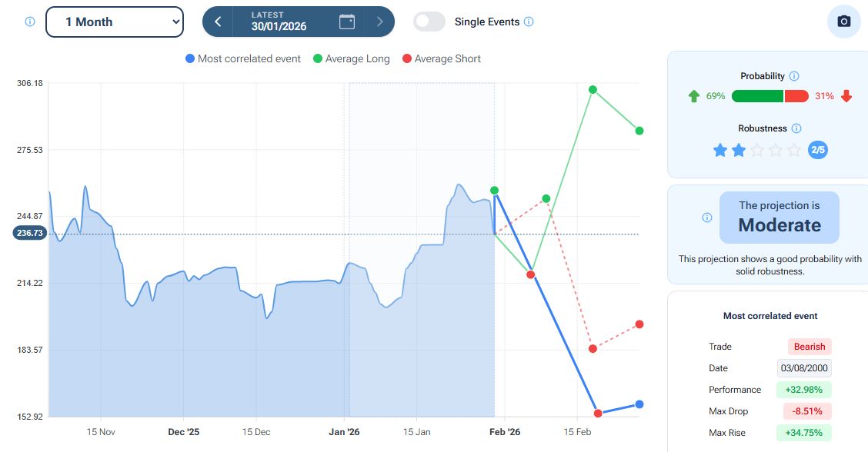Image resolution: width=868 pixels, height=452 pixels.
Task: Go to previous date with left chevron
Action: [218, 22]
